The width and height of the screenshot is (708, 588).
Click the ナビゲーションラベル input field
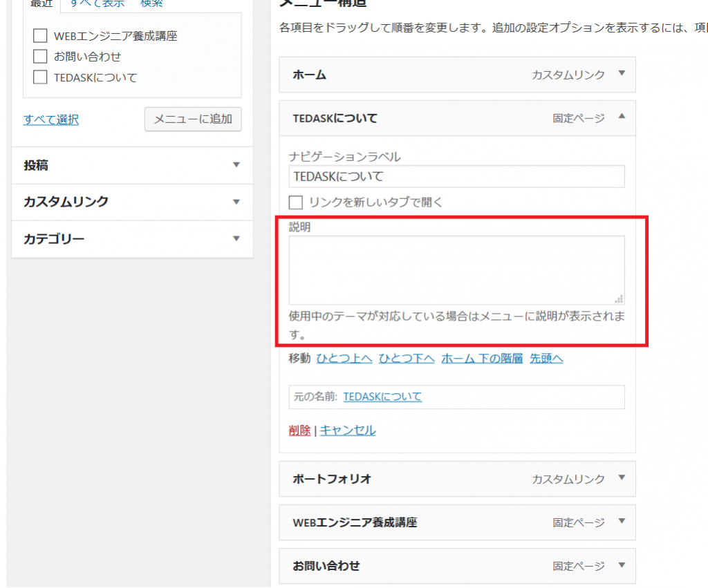(x=456, y=176)
